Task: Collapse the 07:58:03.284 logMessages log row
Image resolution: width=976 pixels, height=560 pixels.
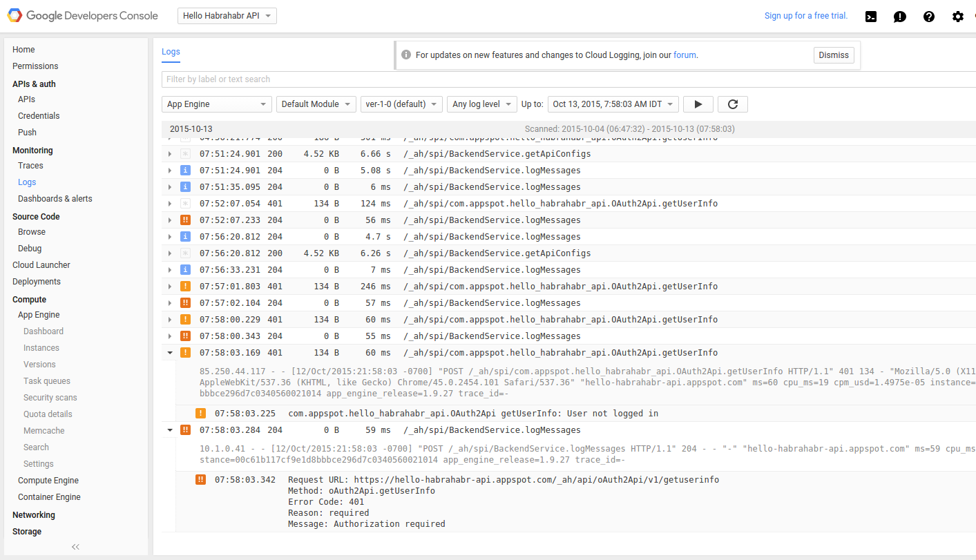Action: [x=170, y=430]
